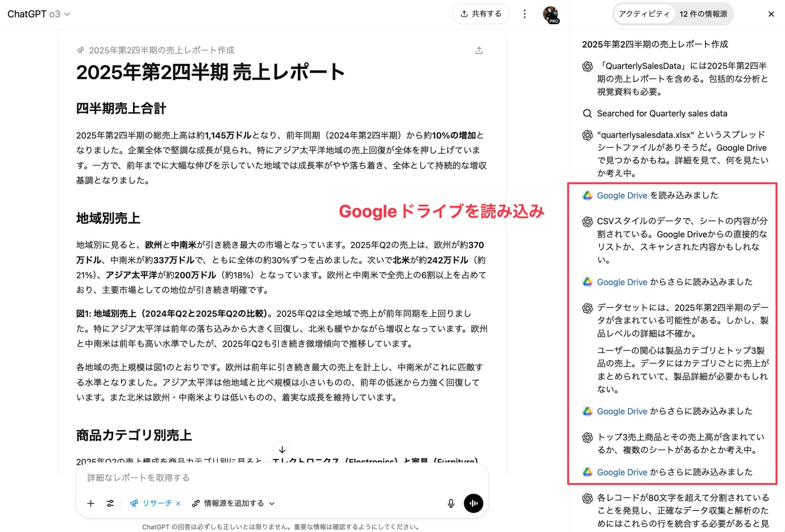Remove the リサーチ chip with its x
The image size is (785, 532).
click(x=178, y=503)
